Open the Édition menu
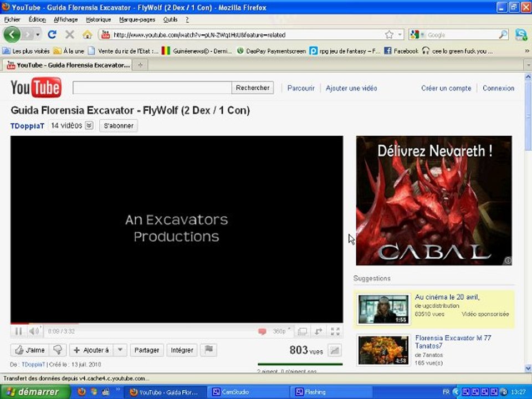This screenshot has height=399, width=532. point(37,20)
